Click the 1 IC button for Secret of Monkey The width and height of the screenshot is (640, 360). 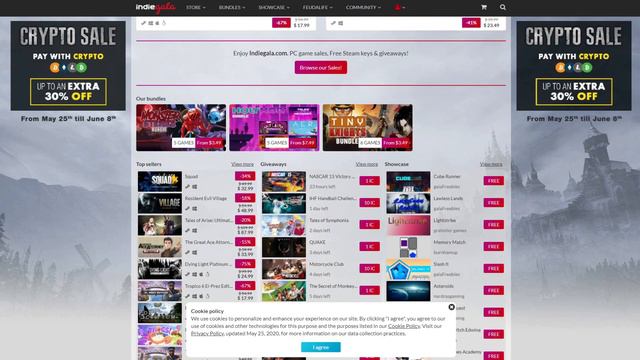click(x=369, y=290)
